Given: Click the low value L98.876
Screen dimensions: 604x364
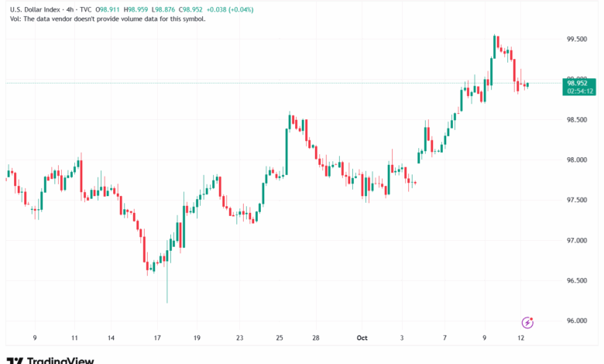Looking at the screenshot, I should tap(163, 9).
